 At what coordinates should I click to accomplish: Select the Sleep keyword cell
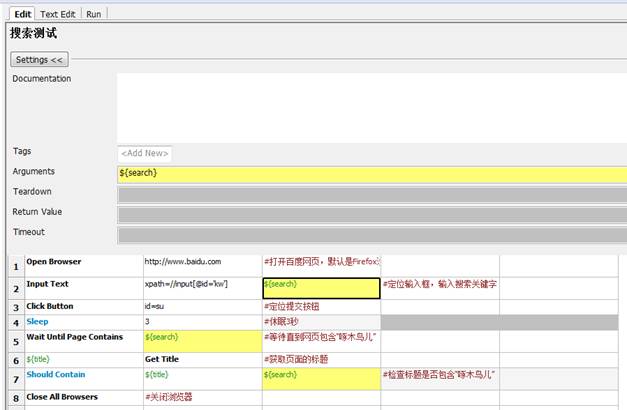pos(84,322)
